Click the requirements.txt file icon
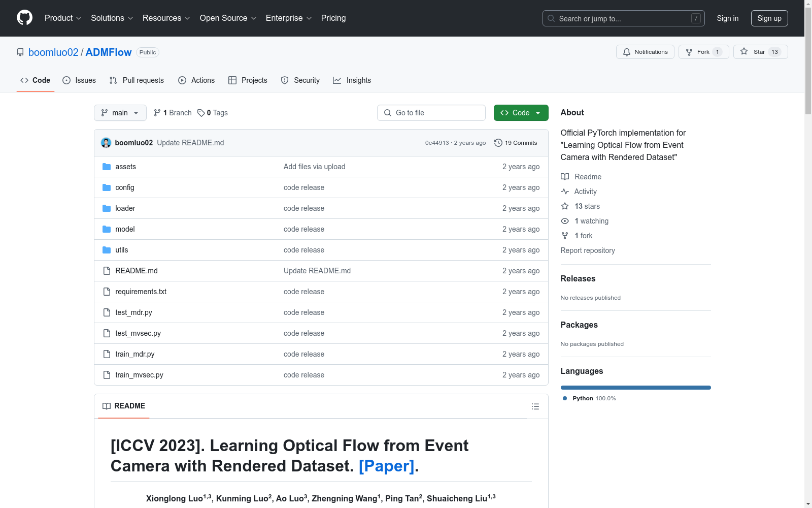This screenshot has height=508, width=812. point(107,292)
